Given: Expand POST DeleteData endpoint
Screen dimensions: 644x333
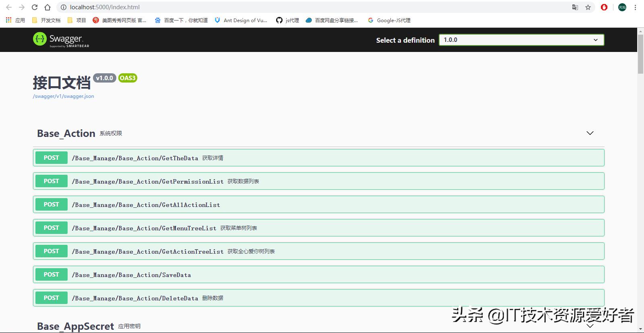Looking at the screenshot, I should click(319, 298).
